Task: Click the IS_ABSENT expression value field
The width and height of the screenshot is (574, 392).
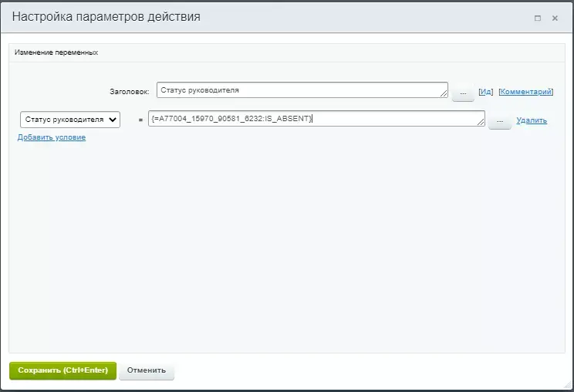Action: (x=316, y=119)
